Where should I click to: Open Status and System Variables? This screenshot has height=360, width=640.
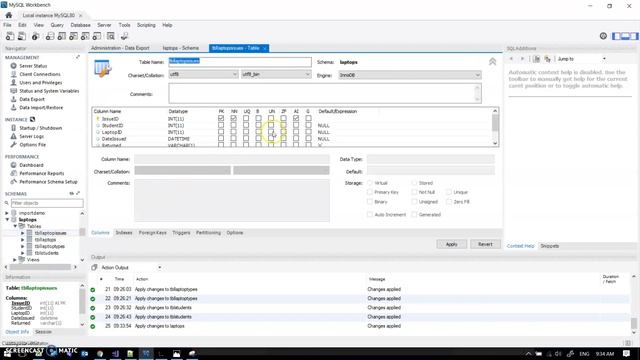[49, 91]
